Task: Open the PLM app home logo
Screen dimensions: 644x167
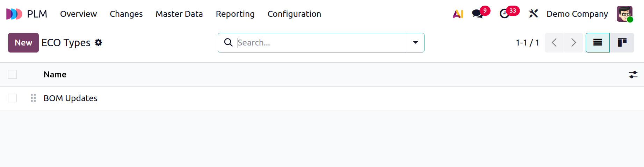Action: click(14, 14)
